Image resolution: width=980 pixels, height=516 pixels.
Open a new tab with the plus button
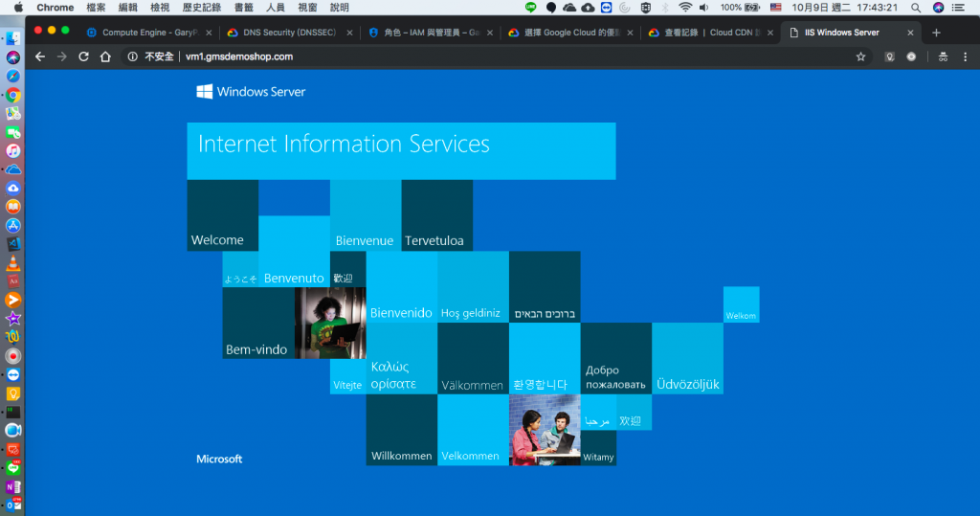pos(936,33)
